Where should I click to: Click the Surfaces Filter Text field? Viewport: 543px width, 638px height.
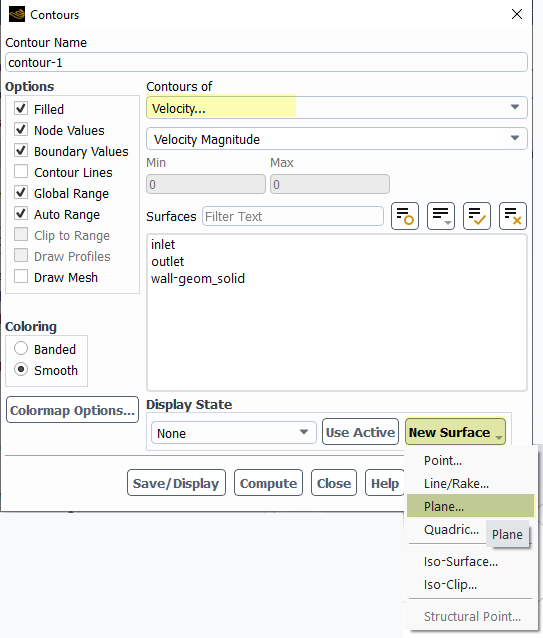(293, 216)
